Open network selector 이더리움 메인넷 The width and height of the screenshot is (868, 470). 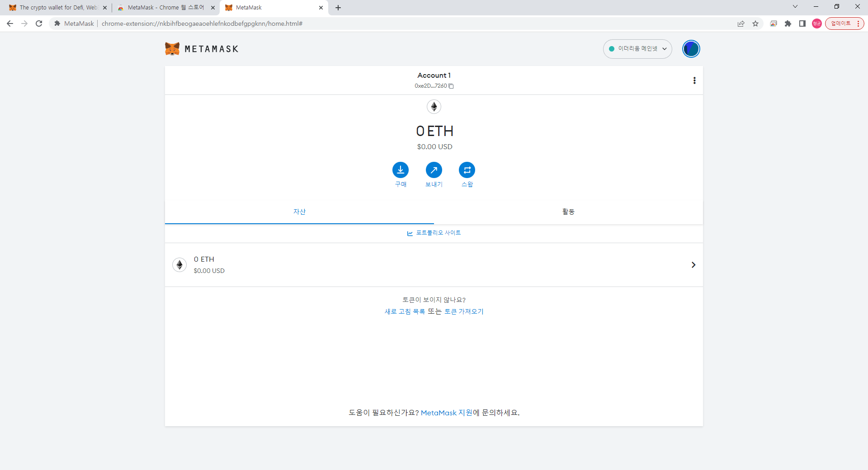[637, 49]
